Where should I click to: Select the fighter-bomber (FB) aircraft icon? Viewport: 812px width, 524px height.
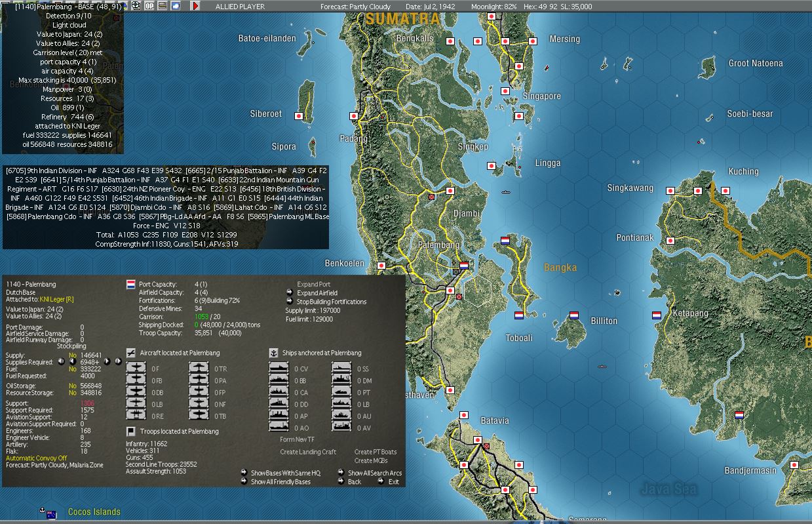point(136,380)
